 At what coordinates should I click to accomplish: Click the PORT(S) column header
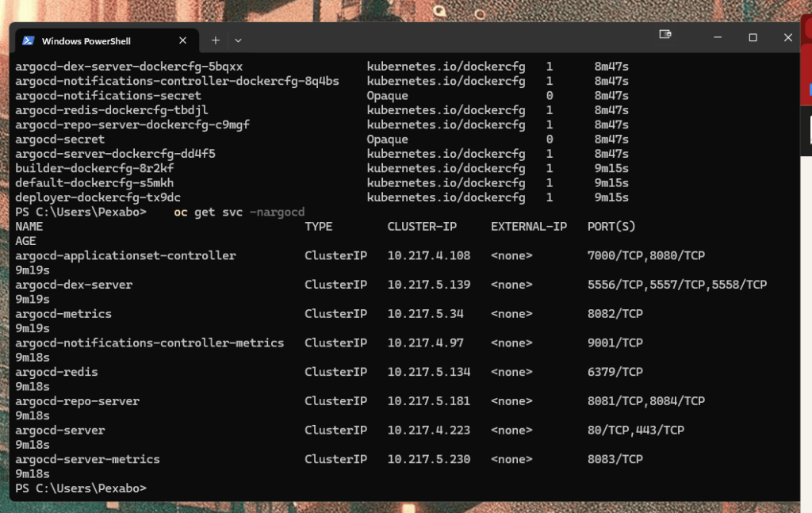tap(611, 227)
